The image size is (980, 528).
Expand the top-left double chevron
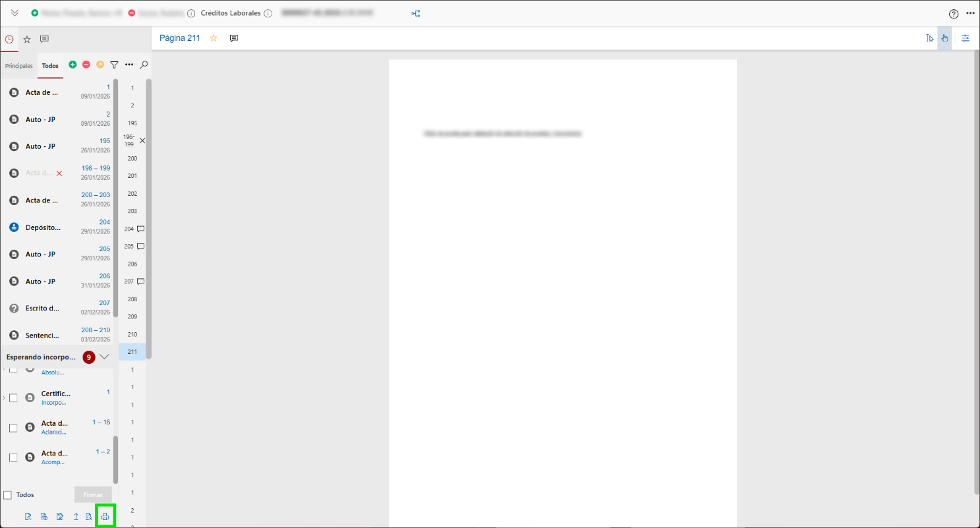(14, 13)
